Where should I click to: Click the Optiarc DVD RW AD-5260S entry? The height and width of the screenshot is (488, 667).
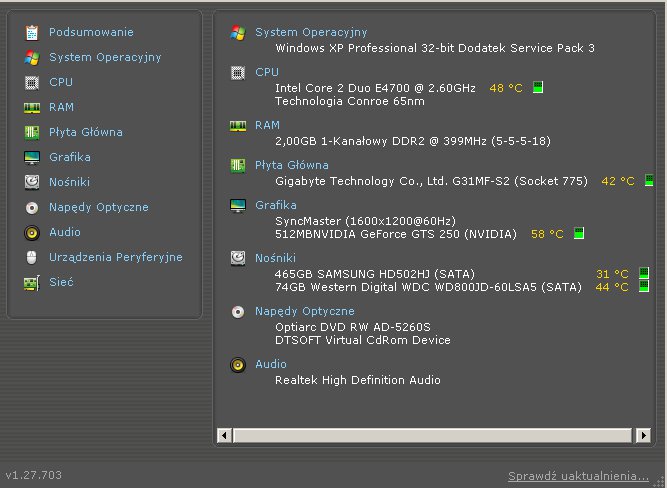[353, 327]
